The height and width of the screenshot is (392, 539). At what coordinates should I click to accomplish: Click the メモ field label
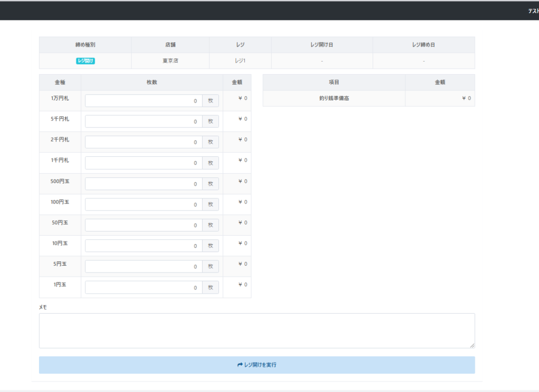pyautogui.click(x=43, y=307)
